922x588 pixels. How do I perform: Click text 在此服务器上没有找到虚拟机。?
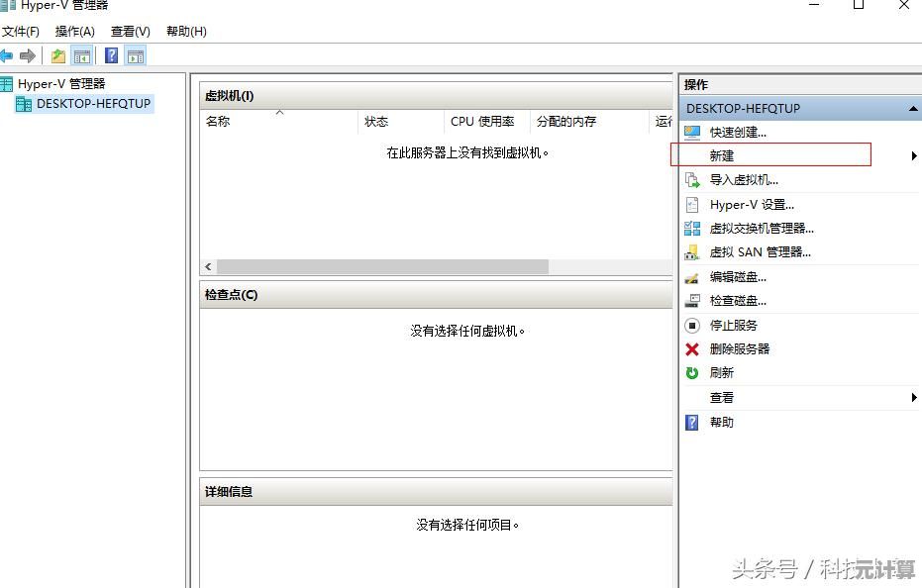[x=467, y=152]
